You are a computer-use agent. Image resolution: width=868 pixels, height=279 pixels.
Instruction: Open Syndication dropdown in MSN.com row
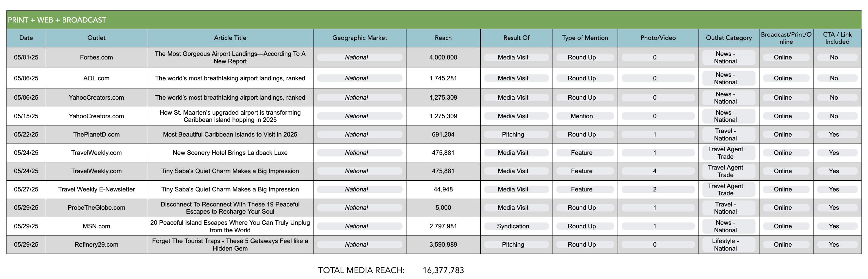(516, 226)
